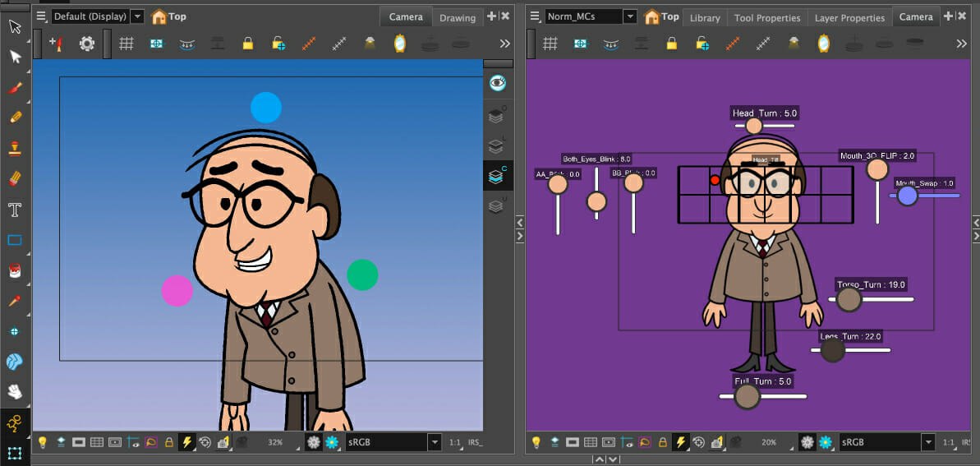Image resolution: width=980 pixels, height=466 pixels.
Task: Expand left toolbar overflow chevron
Action: 504,44
